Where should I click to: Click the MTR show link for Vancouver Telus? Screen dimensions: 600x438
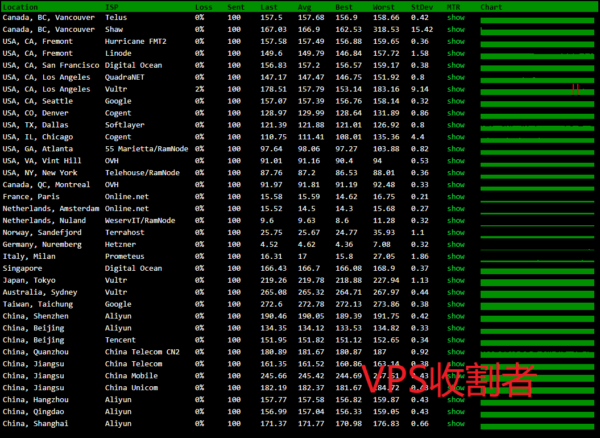(x=455, y=18)
